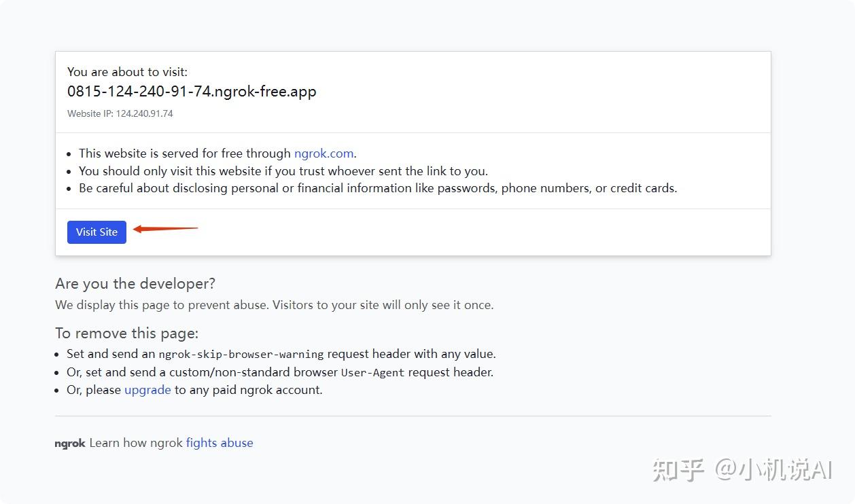This screenshot has width=855, height=504.
Task: Click 'You are about to visit:' label
Action: pyautogui.click(x=127, y=72)
